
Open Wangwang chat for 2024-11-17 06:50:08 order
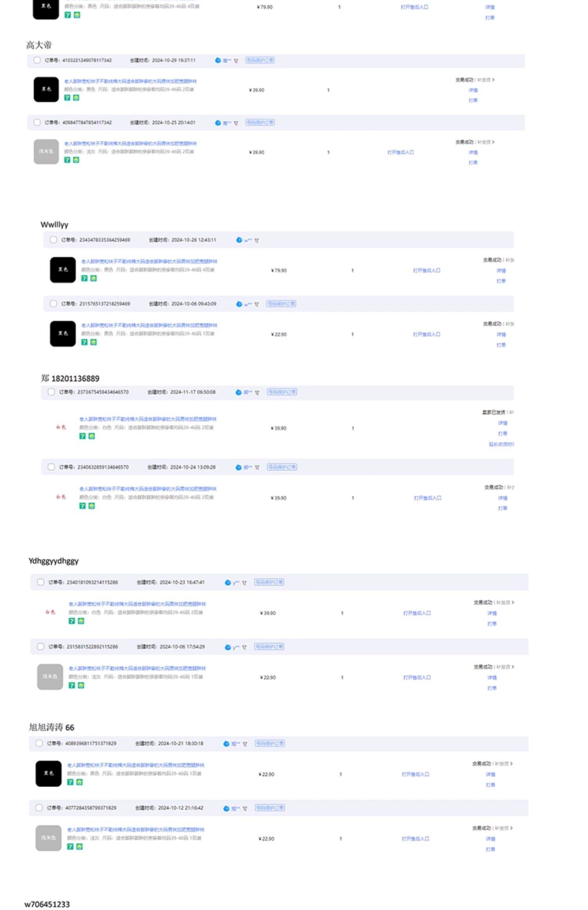click(x=238, y=392)
